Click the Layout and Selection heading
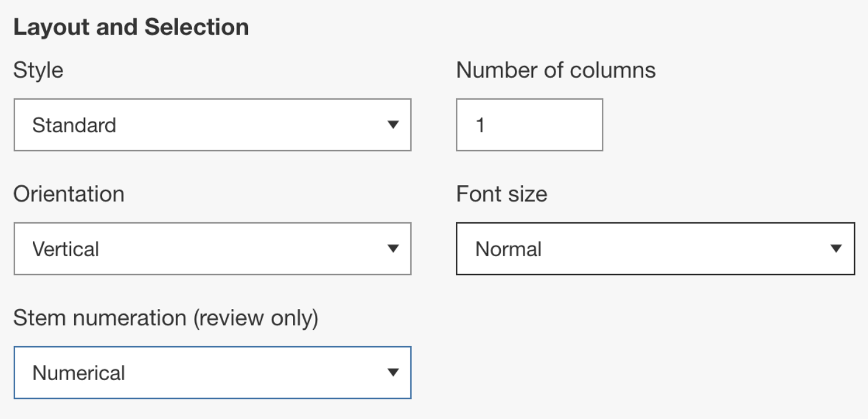Image resolution: width=868 pixels, height=419 pixels. click(x=131, y=27)
